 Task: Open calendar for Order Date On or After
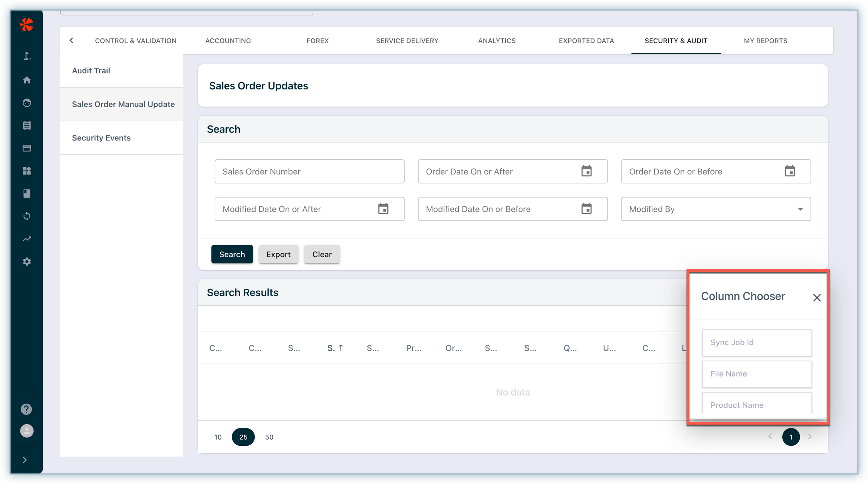pos(586,171)
